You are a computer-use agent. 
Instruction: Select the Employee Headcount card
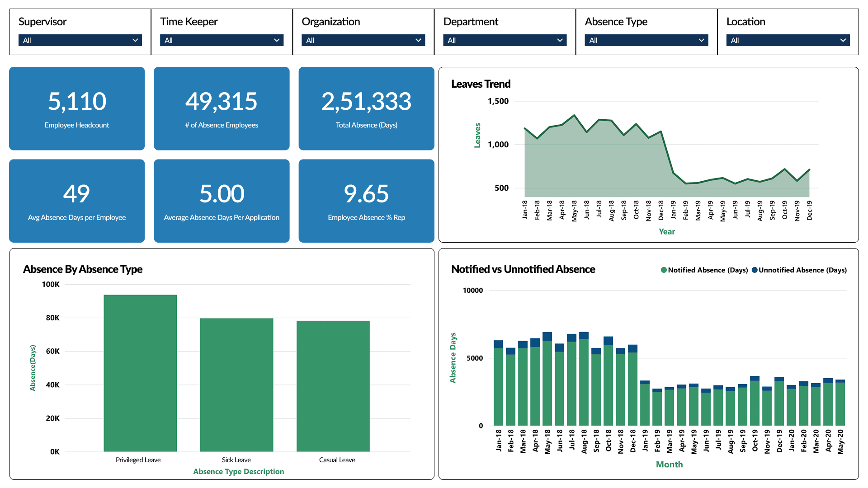click(77, 108)
